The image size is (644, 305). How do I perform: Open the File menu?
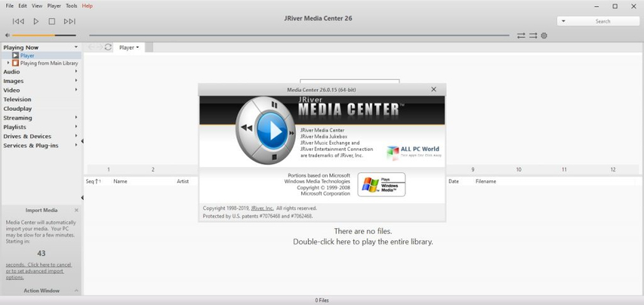tap(10, 6)
